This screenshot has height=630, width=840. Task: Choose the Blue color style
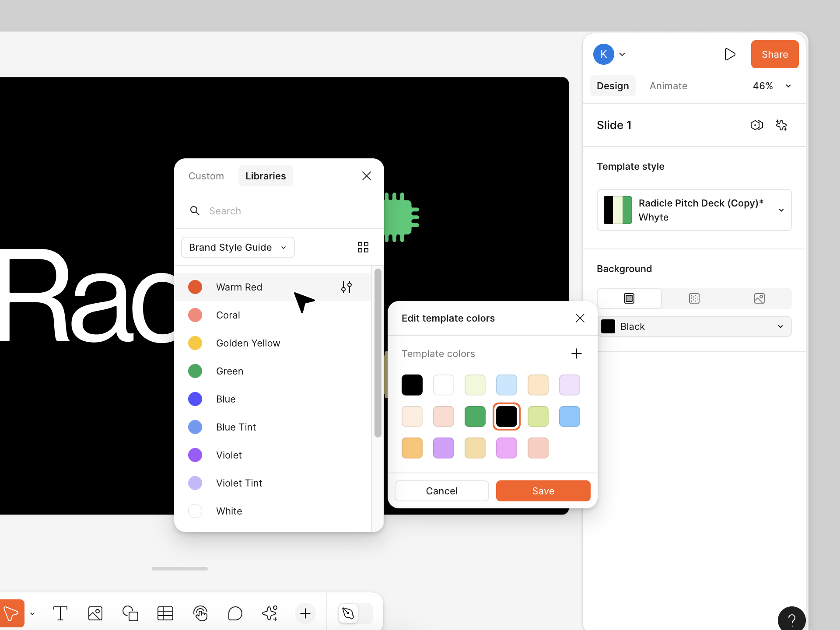tap(273, 399)
